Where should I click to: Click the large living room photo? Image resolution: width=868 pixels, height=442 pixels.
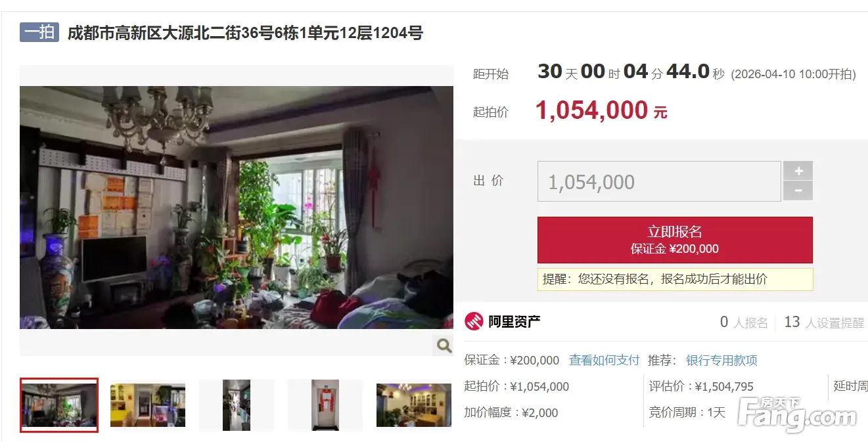(x=237, y=208)
